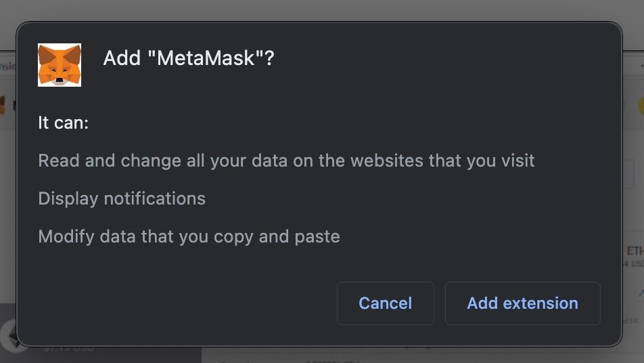Dismiss the dialog with Cancel
The height and width of the screenshot is (363, 644).
(386, 303)
